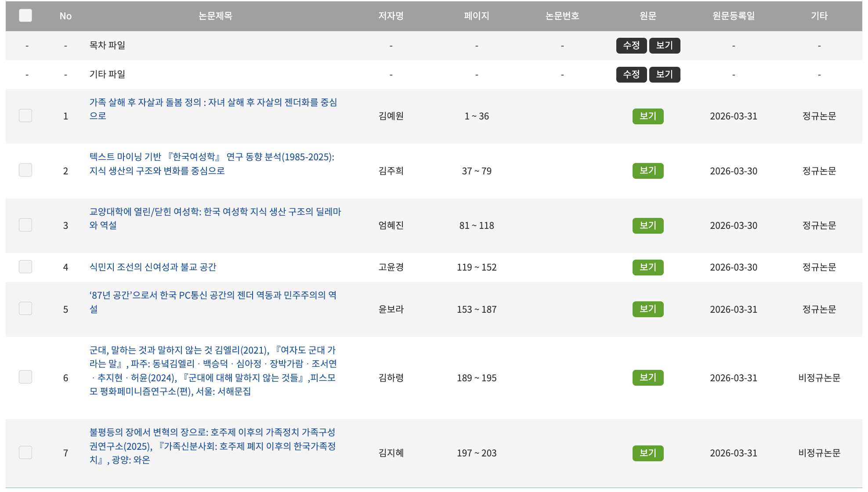The height and width of the screenshot is (492, 868).
Task: Select the checkbox for row 4
Action: pyautogui.click(x=25, y=267)
